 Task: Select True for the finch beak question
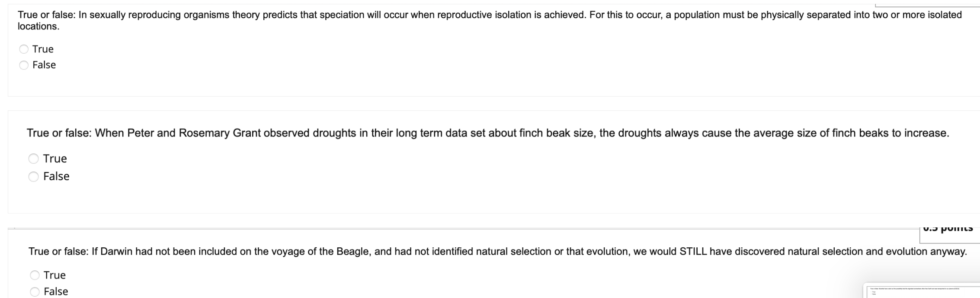pos(34,159)
